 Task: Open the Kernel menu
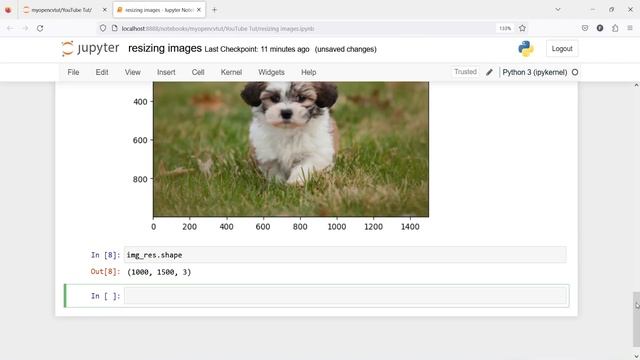pyautogui.click(x=231, y=72)
